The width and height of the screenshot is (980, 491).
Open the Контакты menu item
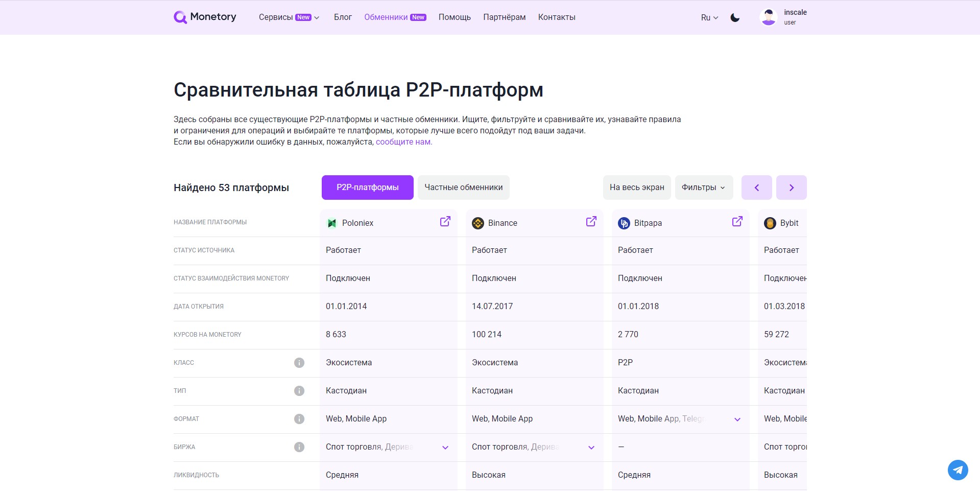[x=557, y=17]
